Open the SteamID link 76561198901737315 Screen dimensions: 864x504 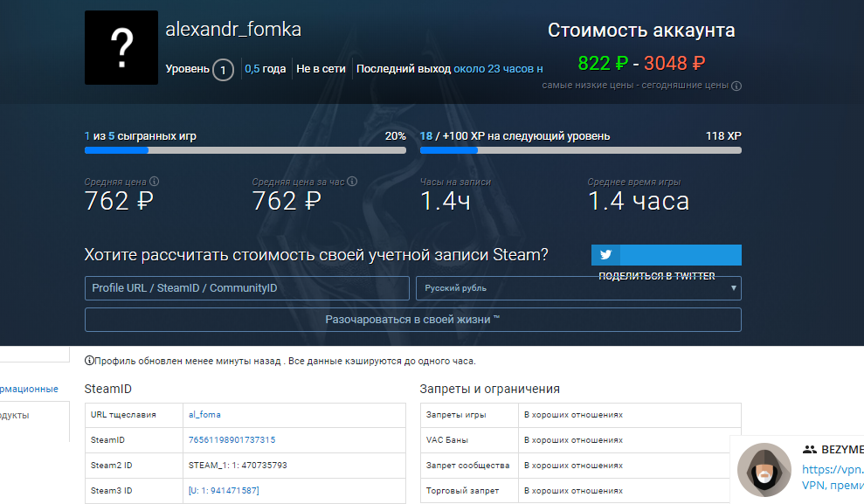[x=232, y=440]
